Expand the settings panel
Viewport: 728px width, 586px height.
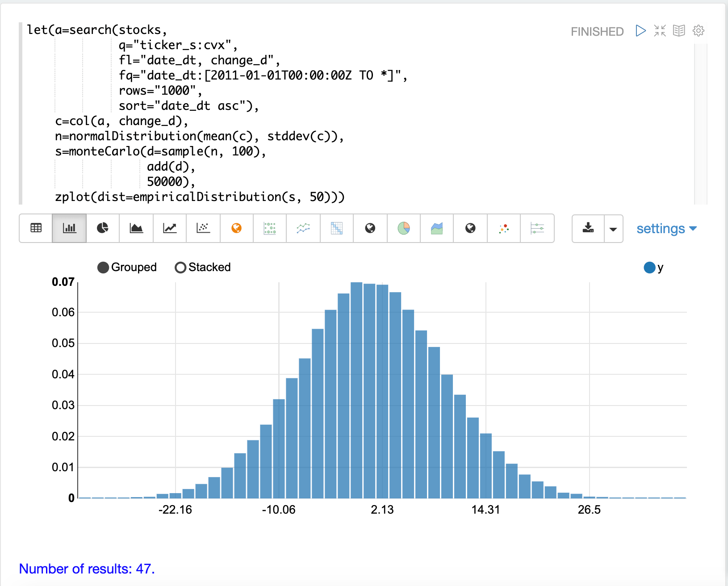[x=666, y=228]
